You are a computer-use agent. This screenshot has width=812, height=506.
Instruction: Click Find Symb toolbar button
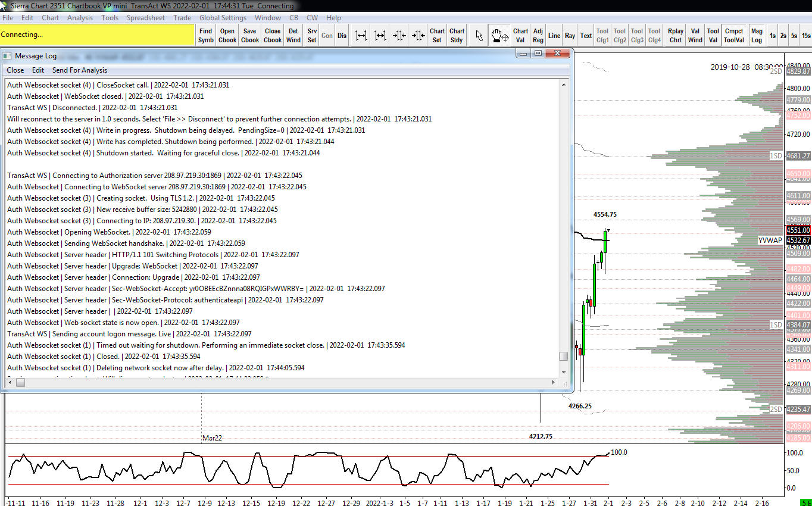(x=206, y=36)
